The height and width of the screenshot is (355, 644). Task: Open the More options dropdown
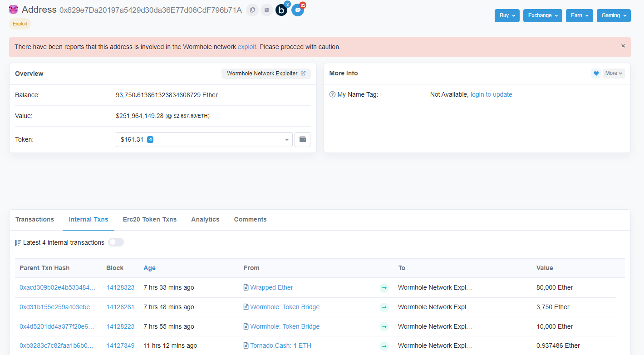(614, 73)
